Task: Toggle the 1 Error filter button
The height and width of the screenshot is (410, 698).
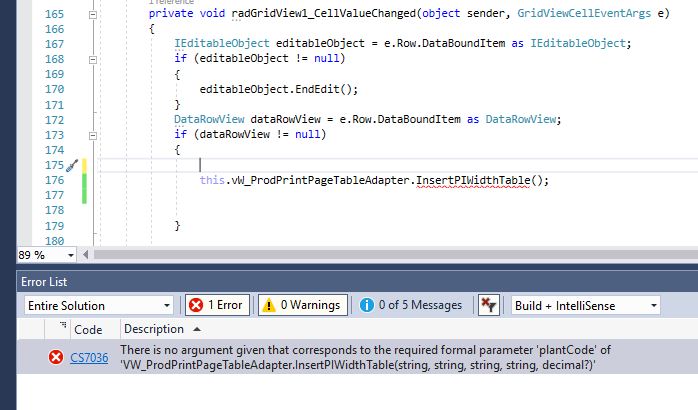Action: click(x=217, y=305)
